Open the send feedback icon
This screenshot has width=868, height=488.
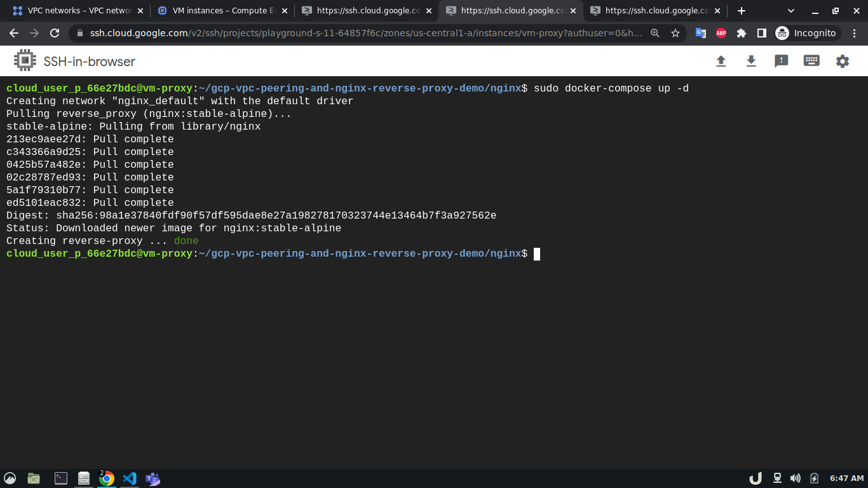pos(782,61)
